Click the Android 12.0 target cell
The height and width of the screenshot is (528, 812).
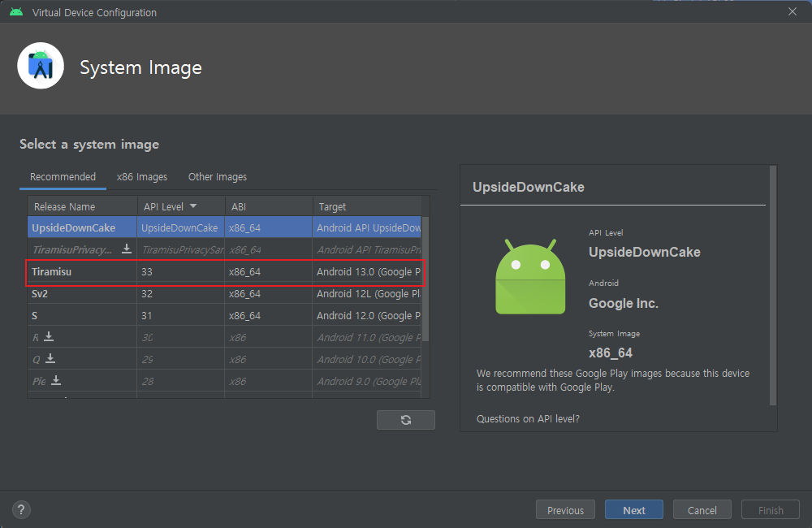[367, 315]
